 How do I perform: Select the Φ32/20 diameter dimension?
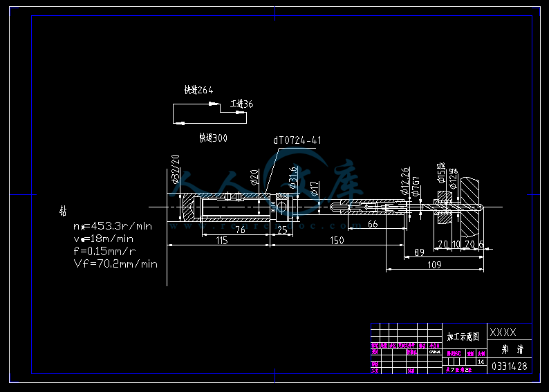(176, 169)
